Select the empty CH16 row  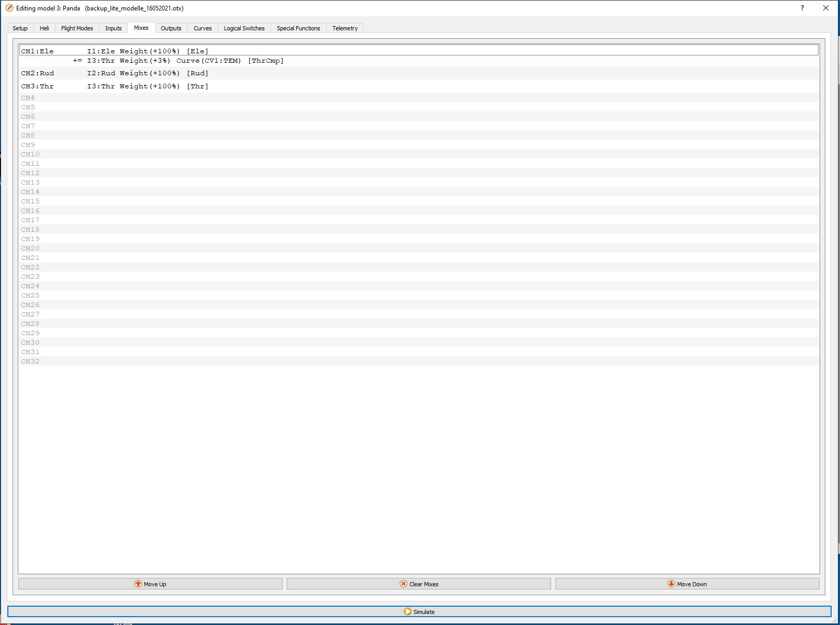click(419, 211)
